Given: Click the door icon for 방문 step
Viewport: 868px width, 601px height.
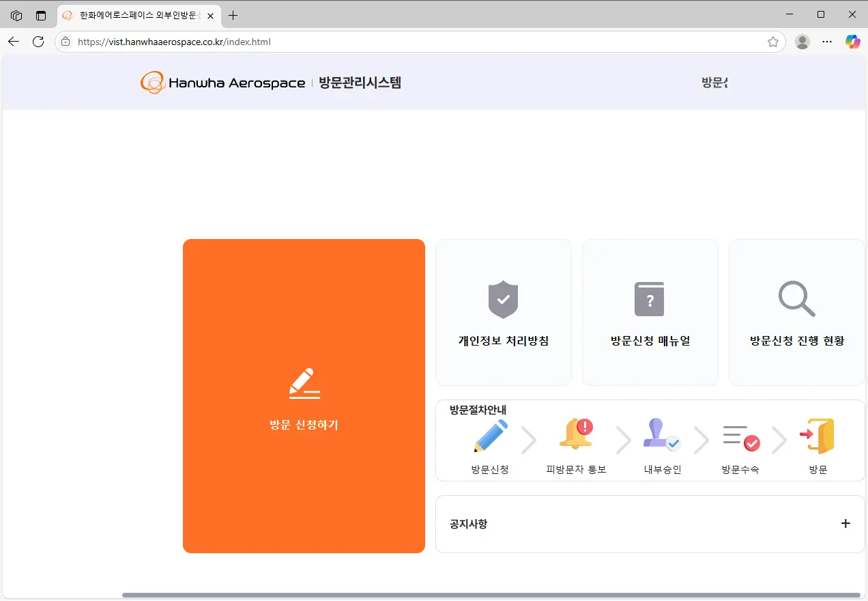Looking at the screenshot, I should (x=818, y=436).
